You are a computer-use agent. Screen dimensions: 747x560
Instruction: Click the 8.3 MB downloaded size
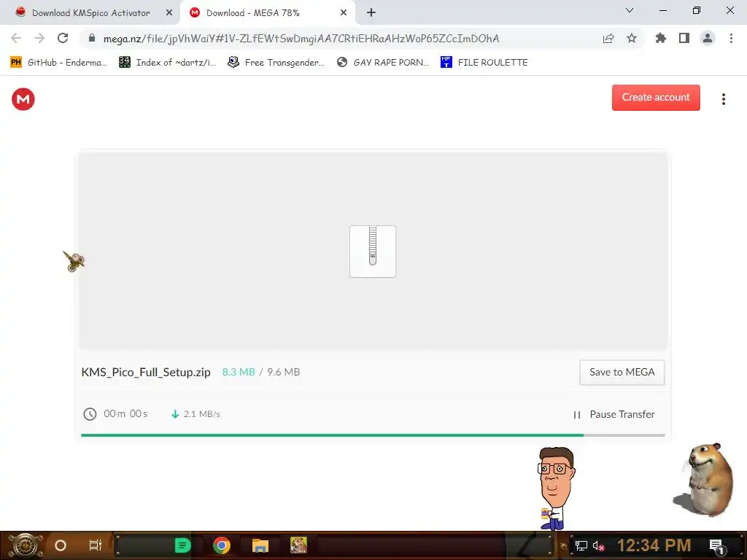pos(239,373)
